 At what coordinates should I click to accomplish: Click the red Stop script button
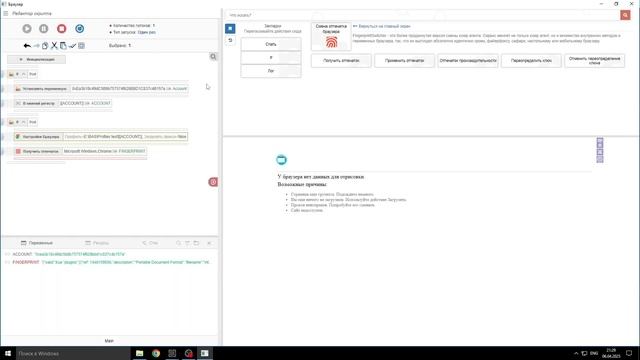(x=62, y=29)
